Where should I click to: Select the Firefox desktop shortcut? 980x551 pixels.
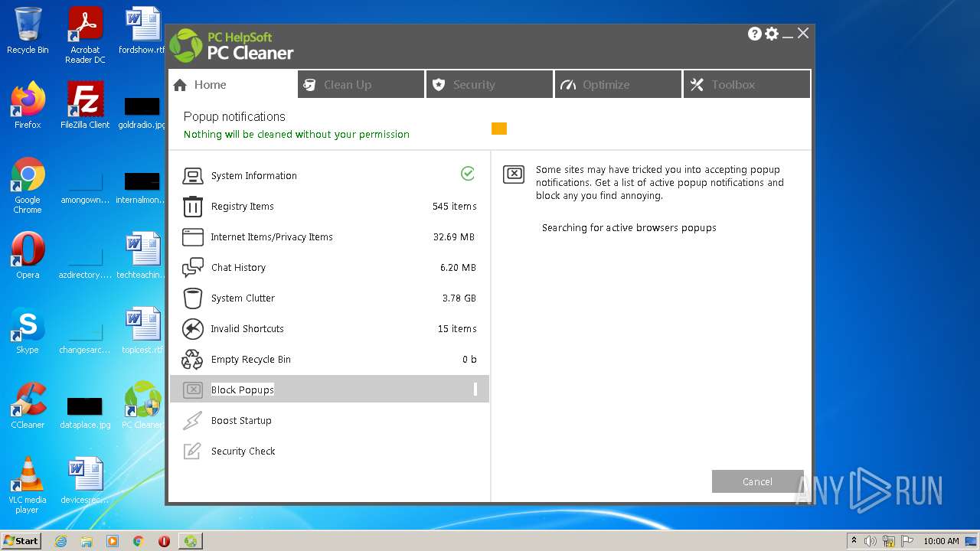[28, 105]
